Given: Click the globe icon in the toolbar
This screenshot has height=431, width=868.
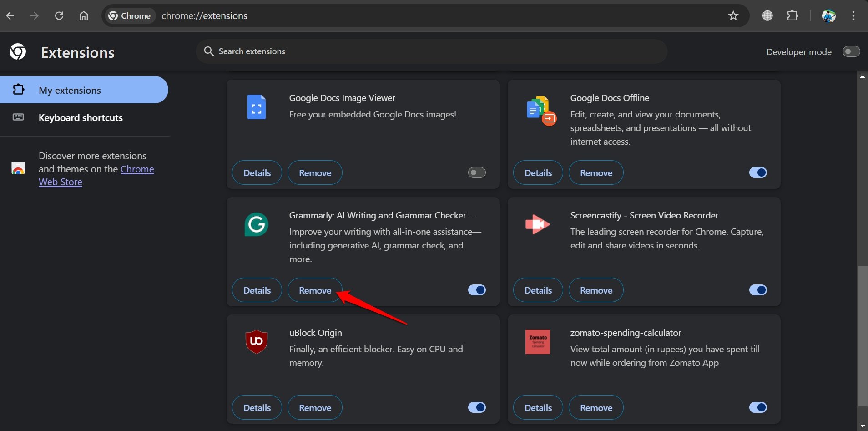Looking at the screenshot, I should point(767,16).
